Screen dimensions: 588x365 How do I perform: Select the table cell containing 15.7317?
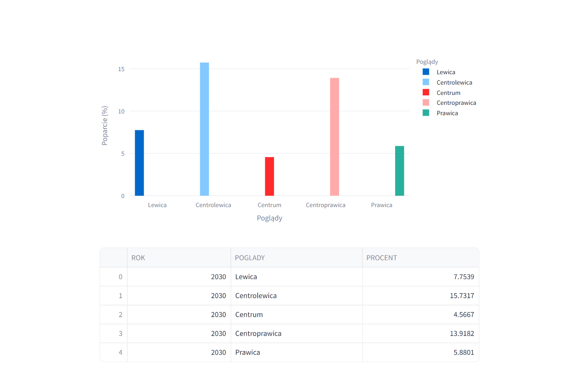421,296
